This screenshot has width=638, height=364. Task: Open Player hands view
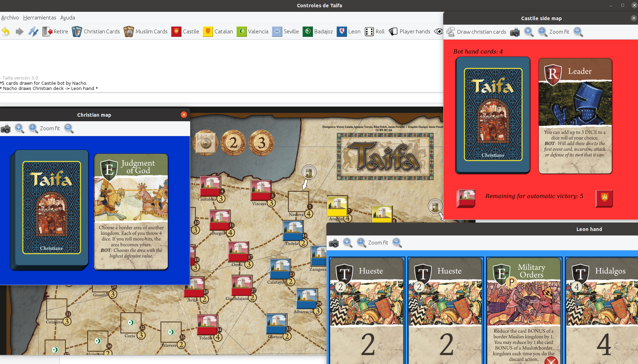pos(410,32)
